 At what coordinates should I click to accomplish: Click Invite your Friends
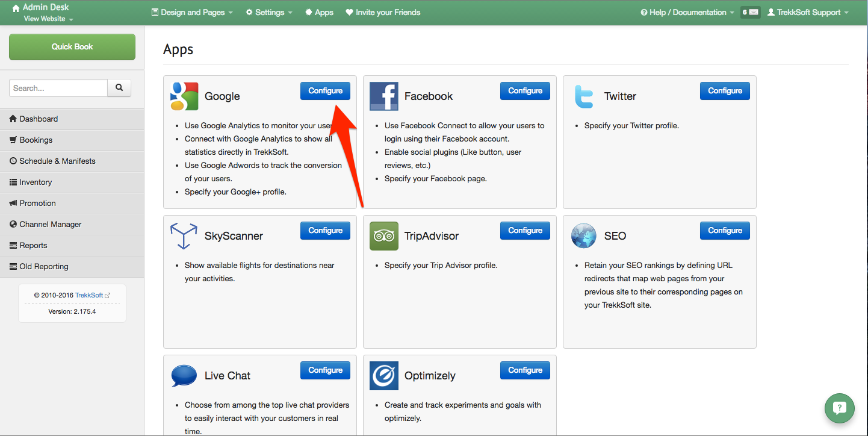[383, 13]
